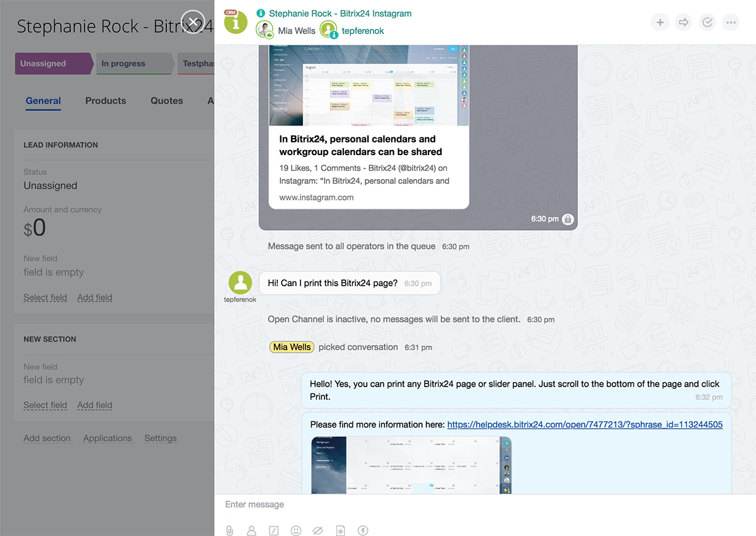Toggle hidden message crossed-eye icon
Screen dimensions: 756x536
pyautogui.click(x=318, y=530)
